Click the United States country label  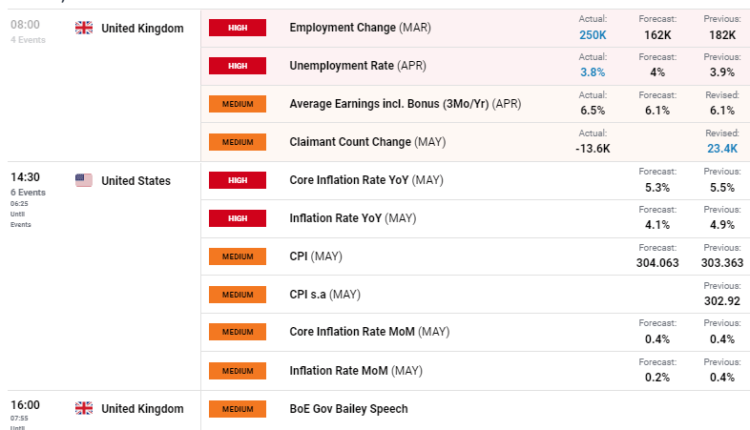136,181
